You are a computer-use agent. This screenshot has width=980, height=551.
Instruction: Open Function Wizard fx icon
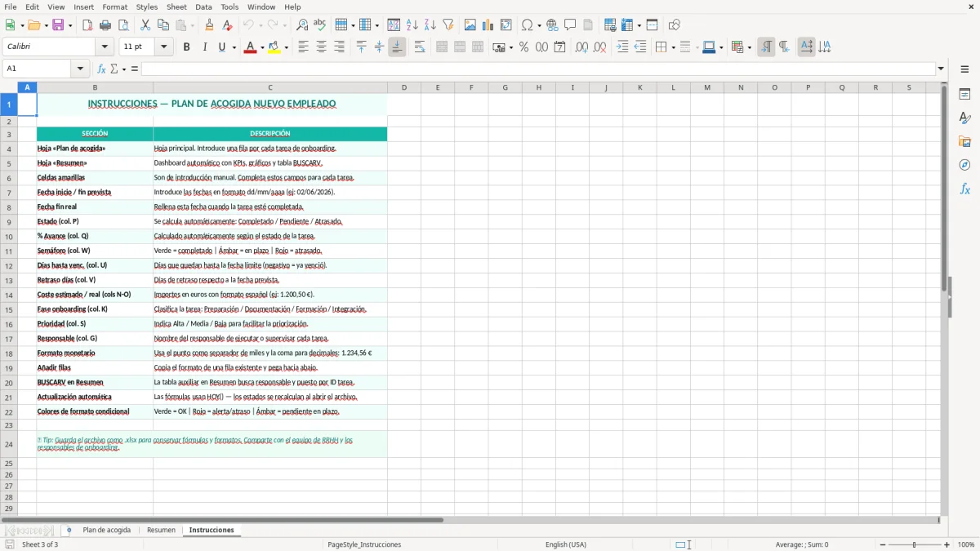tap(101, 69)
